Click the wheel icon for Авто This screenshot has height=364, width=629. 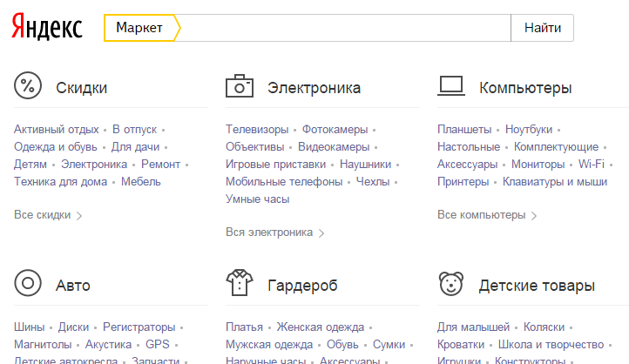(28, 283)
